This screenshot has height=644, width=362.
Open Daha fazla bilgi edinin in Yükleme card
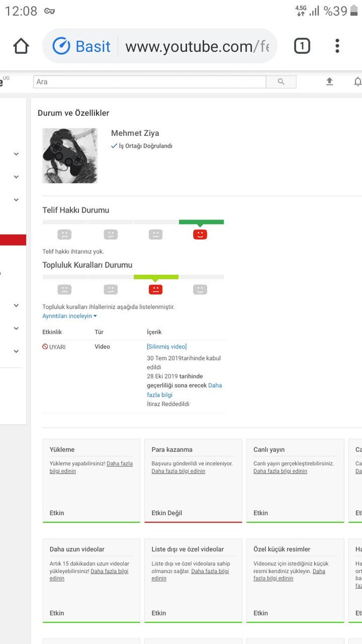tap(91, 467)
